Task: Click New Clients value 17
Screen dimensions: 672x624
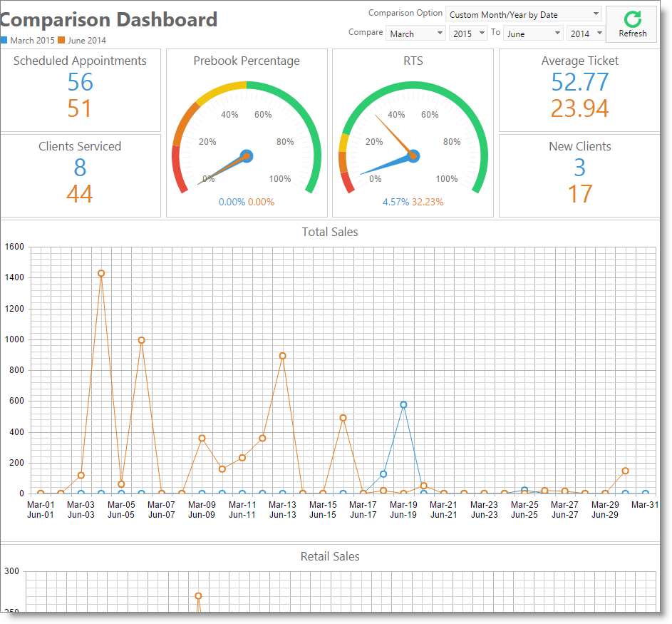Action: tap(580, 194)
